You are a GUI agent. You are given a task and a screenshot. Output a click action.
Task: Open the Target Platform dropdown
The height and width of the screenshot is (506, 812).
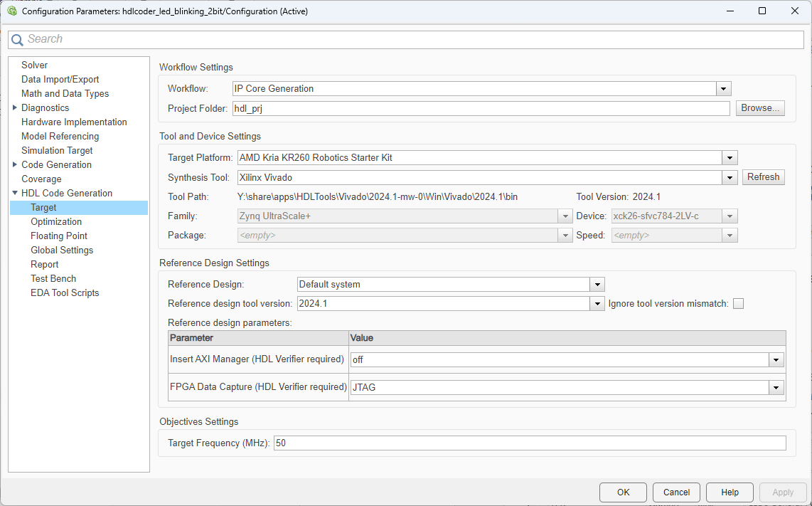[x=730, y=158]
